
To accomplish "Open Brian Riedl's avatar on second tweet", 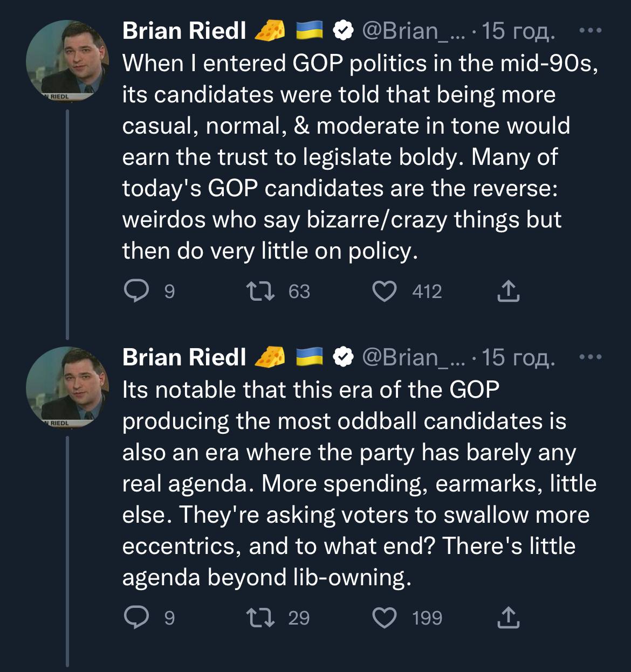I will (x=67, y=386).
